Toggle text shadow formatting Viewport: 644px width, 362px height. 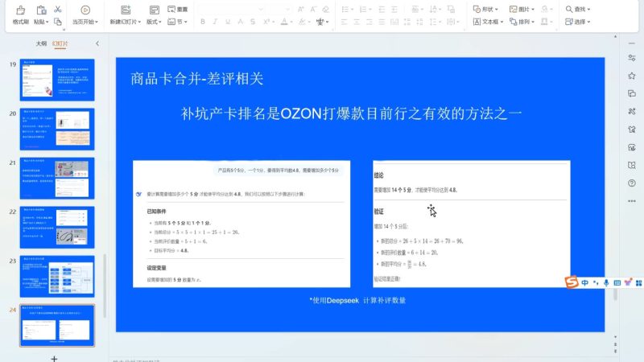coord(253,22)
